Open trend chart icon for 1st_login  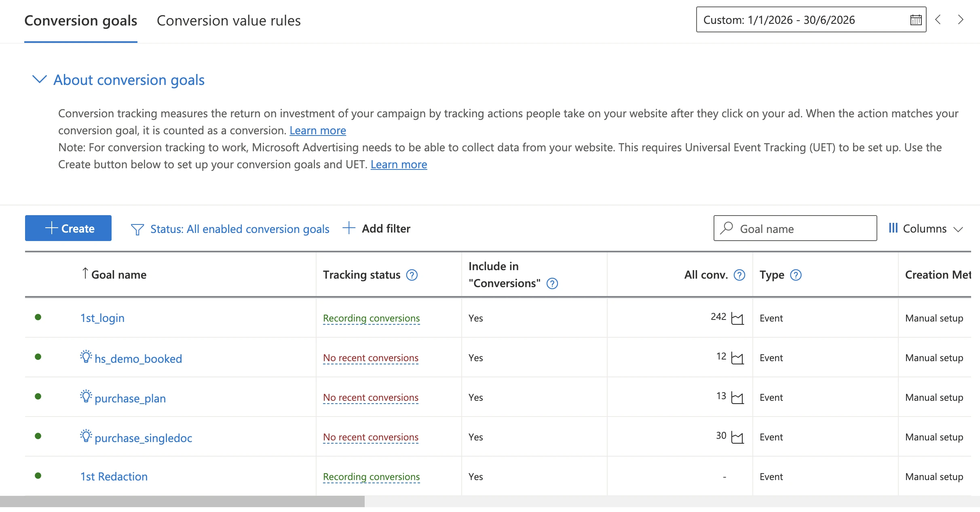(737, 319)
